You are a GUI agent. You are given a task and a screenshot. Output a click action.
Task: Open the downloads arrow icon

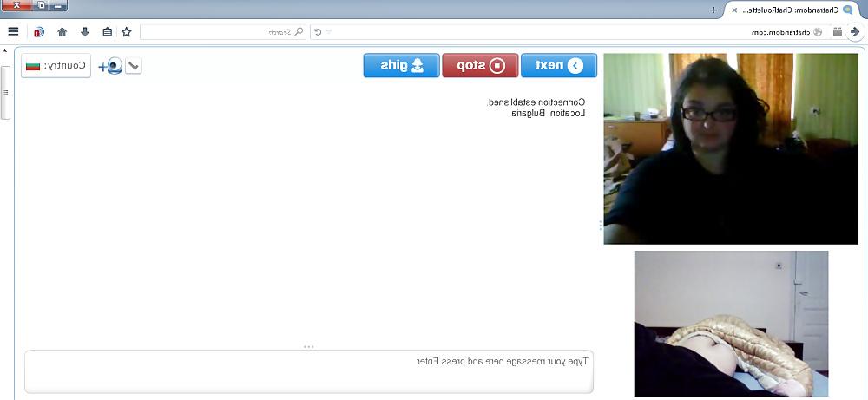(85, 31)
